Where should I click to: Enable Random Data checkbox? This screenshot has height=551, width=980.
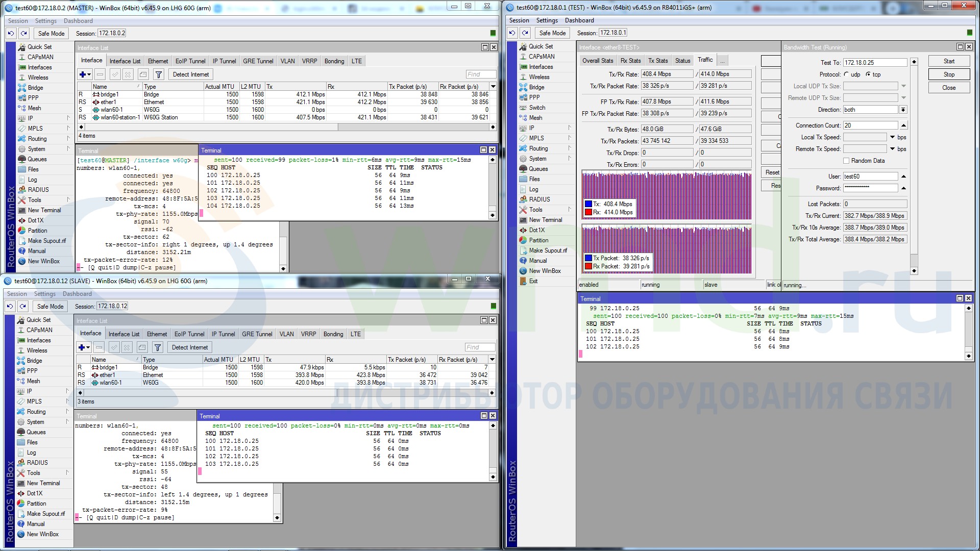[846, 161]
